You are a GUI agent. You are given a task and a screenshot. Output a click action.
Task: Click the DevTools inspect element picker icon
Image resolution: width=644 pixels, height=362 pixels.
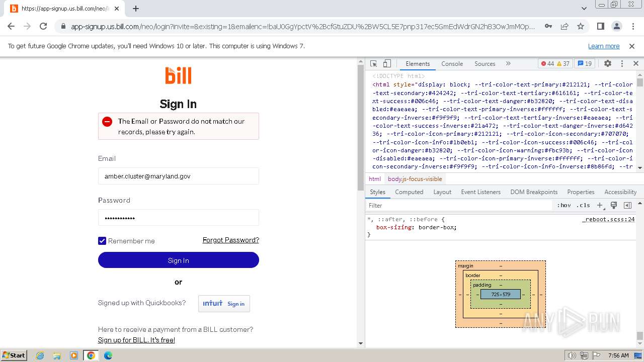(x=373, y=64)
